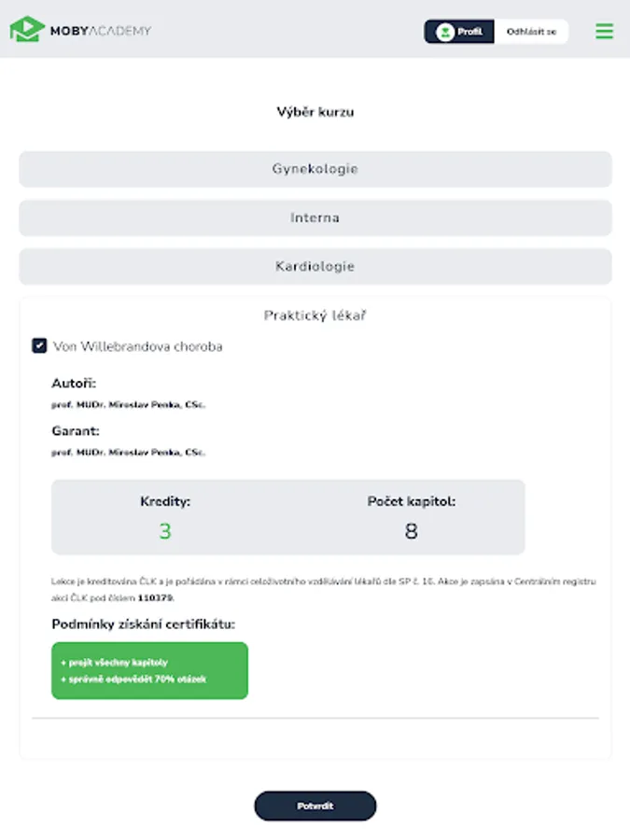Click the Výběr kurzu heading
Image resolution: width=630 pixels, height=840 pixels.
pos(315,112)
